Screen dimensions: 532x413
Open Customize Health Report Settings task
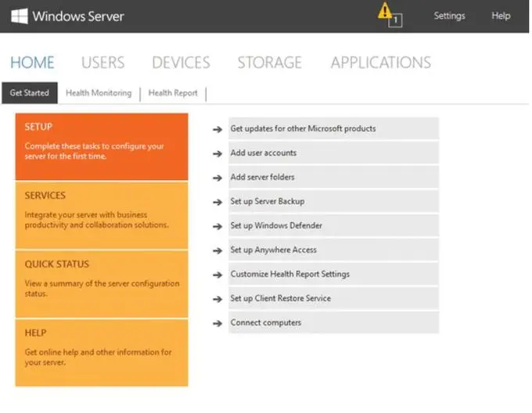tap(333, 274)
